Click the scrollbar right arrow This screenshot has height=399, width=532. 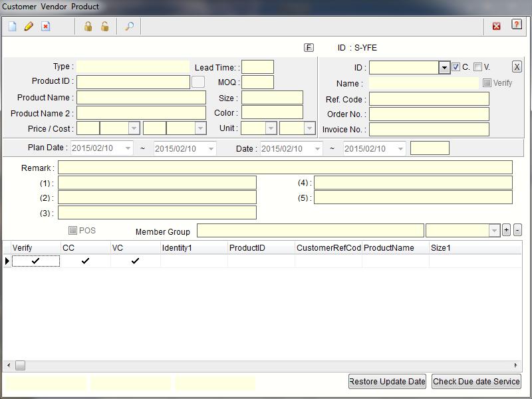point(516,365)
